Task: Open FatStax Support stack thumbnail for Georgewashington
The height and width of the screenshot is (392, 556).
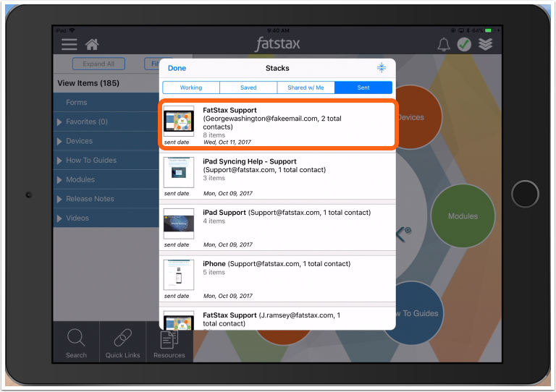Action: click(179, 121)
